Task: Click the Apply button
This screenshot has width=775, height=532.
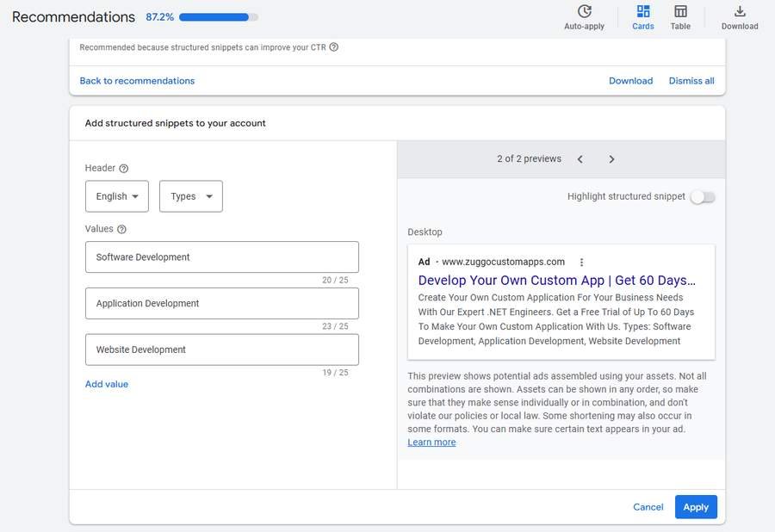Action: point(696,507)
